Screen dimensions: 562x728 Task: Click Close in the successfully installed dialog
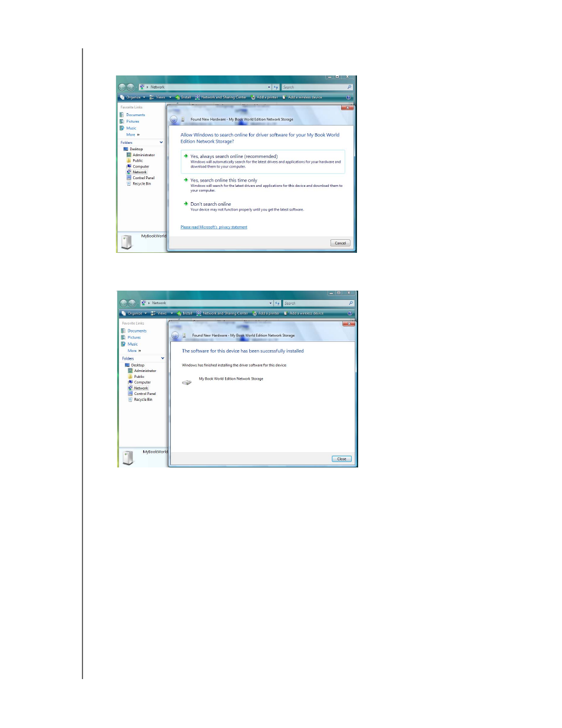tap(342, 459)
